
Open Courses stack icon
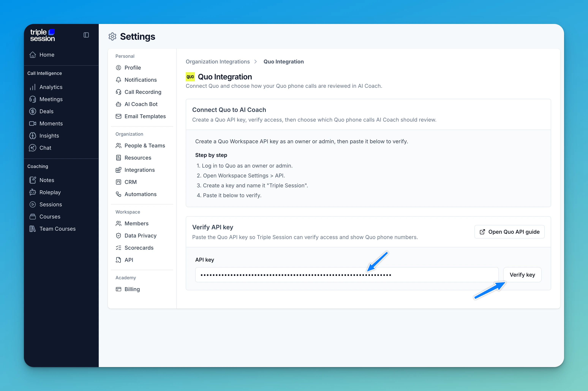coord(33,217)
